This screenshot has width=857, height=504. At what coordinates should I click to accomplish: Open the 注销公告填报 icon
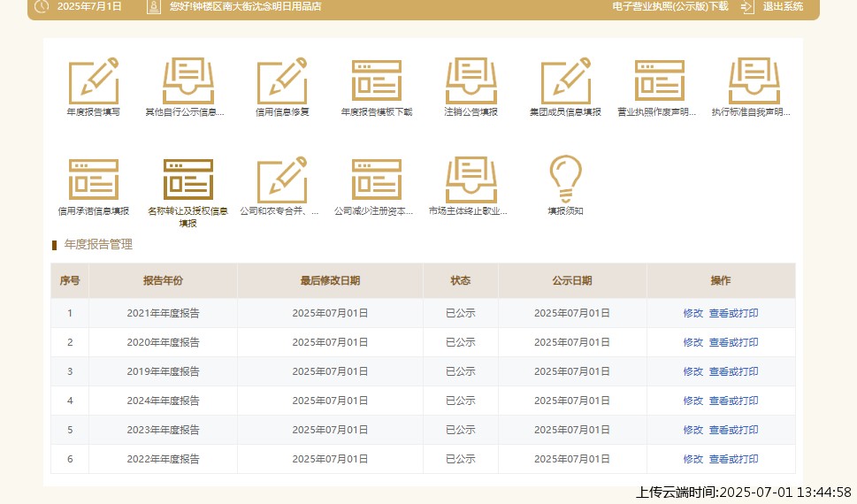[471, 80]
